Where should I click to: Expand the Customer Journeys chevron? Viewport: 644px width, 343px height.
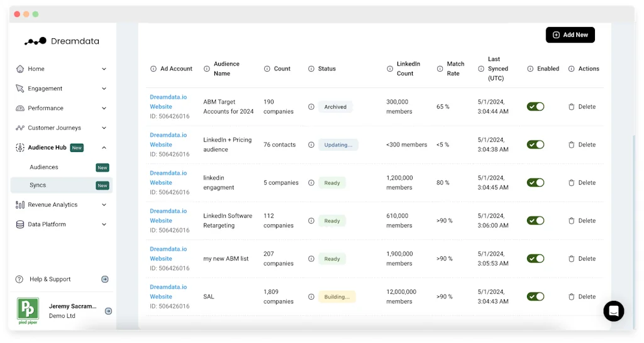pos(104,128)
